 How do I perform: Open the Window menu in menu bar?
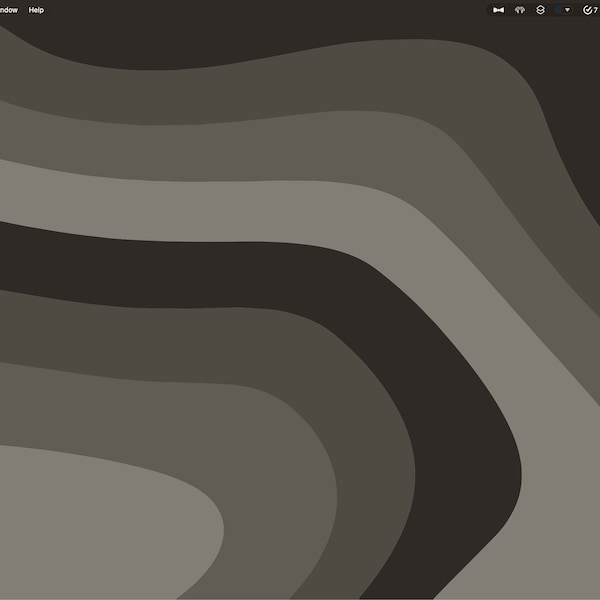(8, 10)
